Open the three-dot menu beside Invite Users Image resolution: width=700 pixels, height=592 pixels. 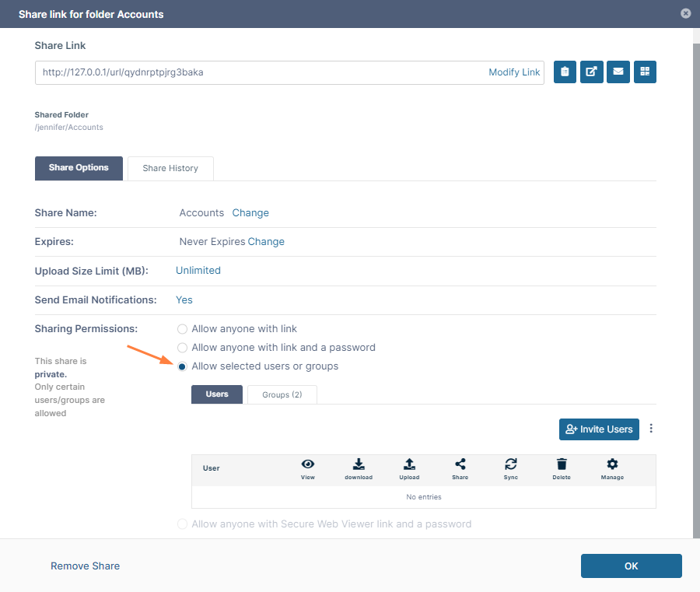pos(651,429)
